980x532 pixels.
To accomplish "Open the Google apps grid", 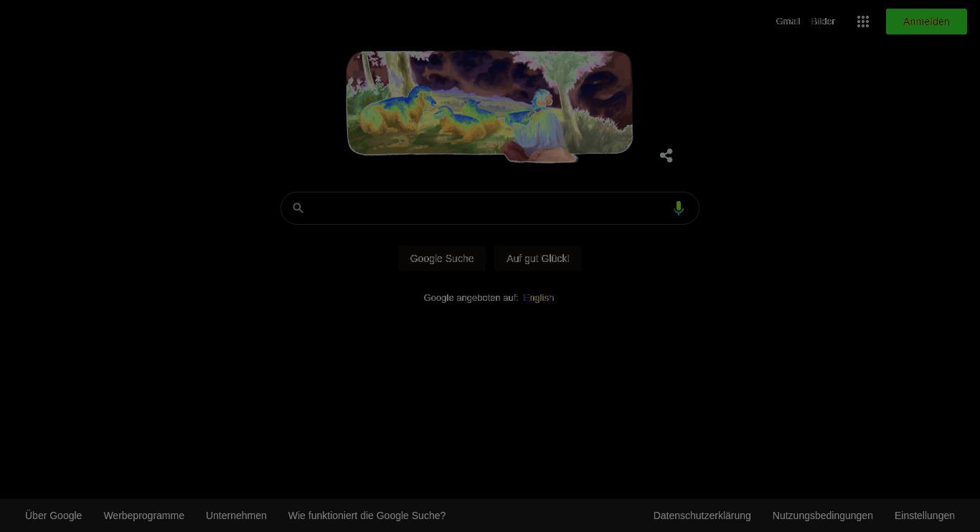I will coord(863,22).
